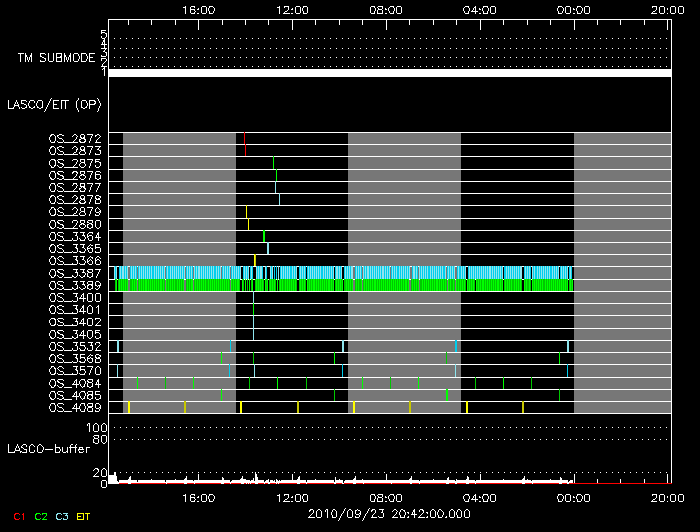Click the yellow marker in the OS_3366 row

pos(255,260)
